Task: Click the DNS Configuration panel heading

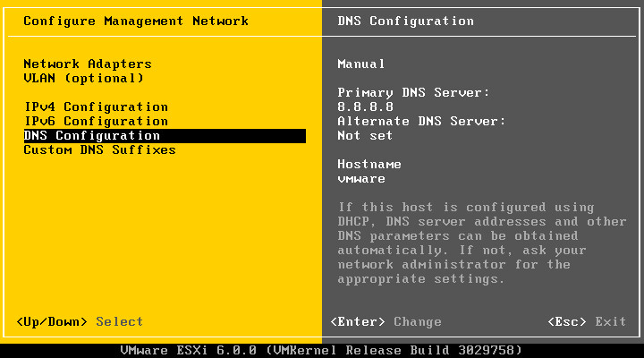Action: pos(406,21)
